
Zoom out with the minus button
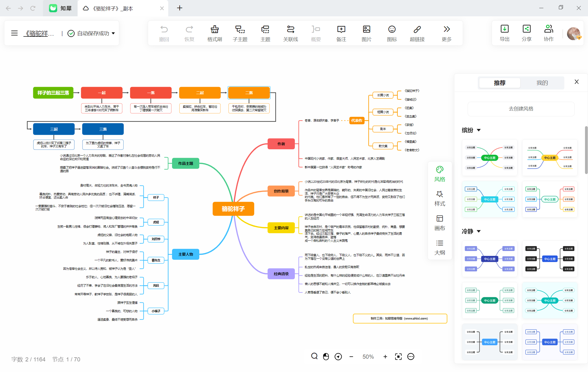point(351,356)
